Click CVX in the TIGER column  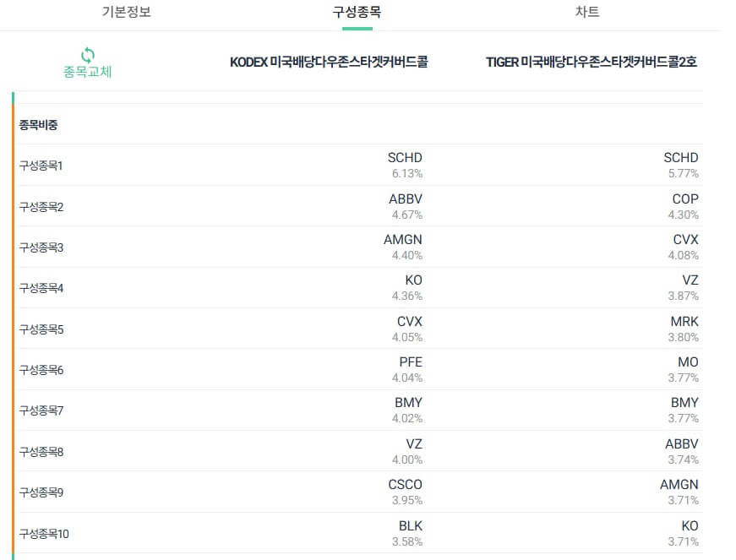point(686,240)
